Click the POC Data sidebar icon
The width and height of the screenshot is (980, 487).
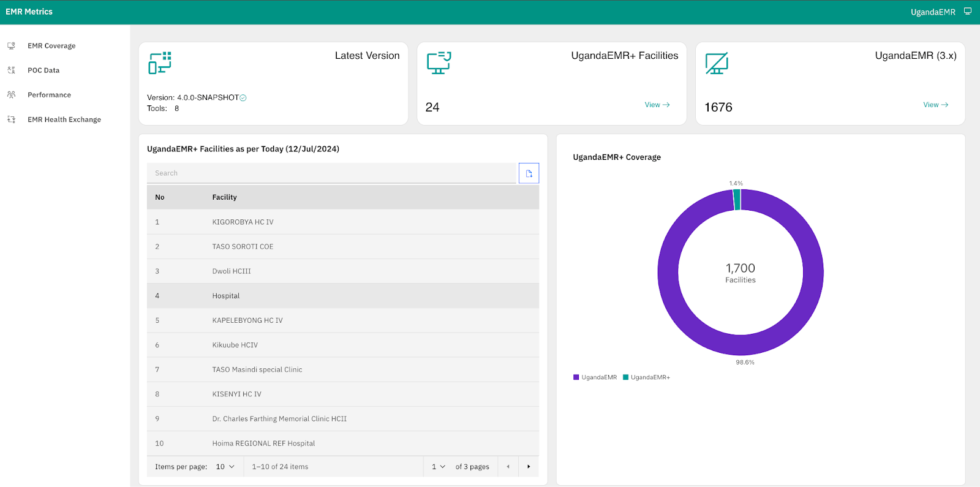11,70
